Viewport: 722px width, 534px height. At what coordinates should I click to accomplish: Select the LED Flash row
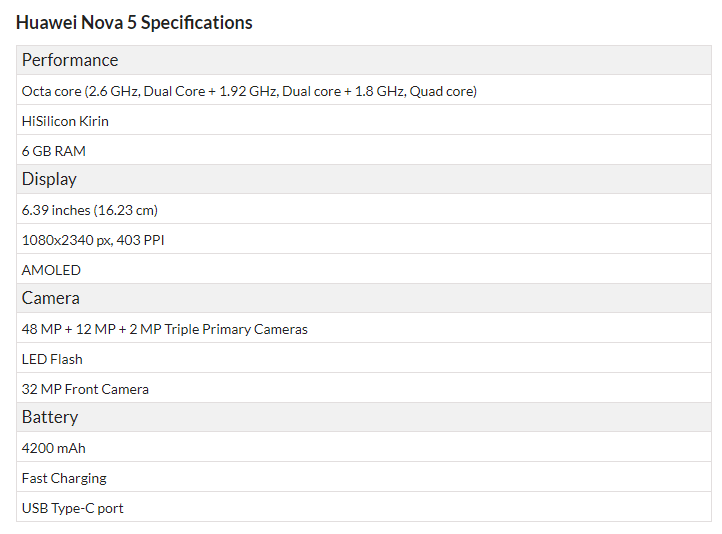point(364,359)
